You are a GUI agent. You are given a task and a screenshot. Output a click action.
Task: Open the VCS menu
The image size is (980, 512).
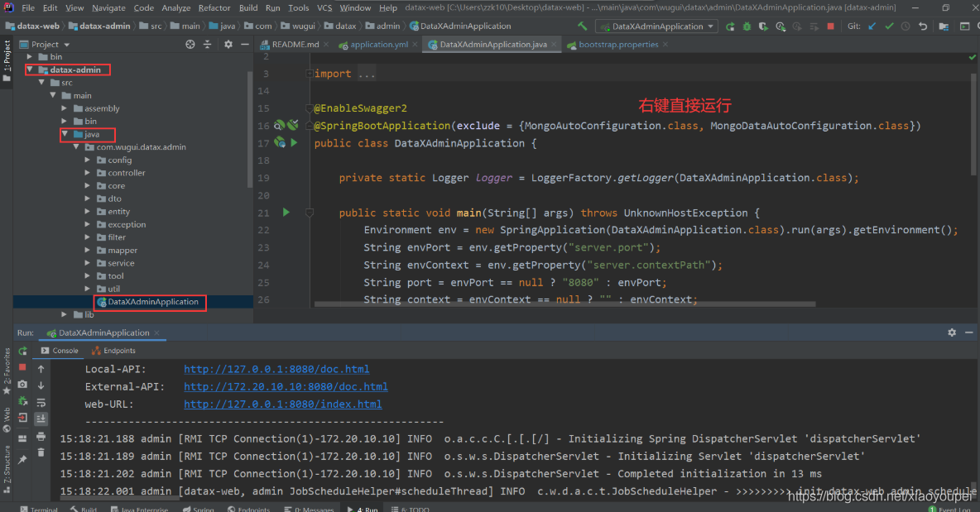coord(324,8)
